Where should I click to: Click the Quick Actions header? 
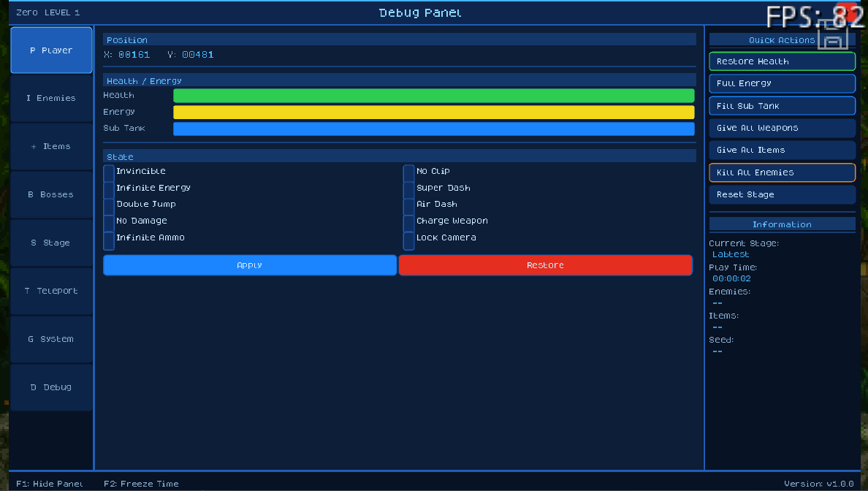point(782,40)
